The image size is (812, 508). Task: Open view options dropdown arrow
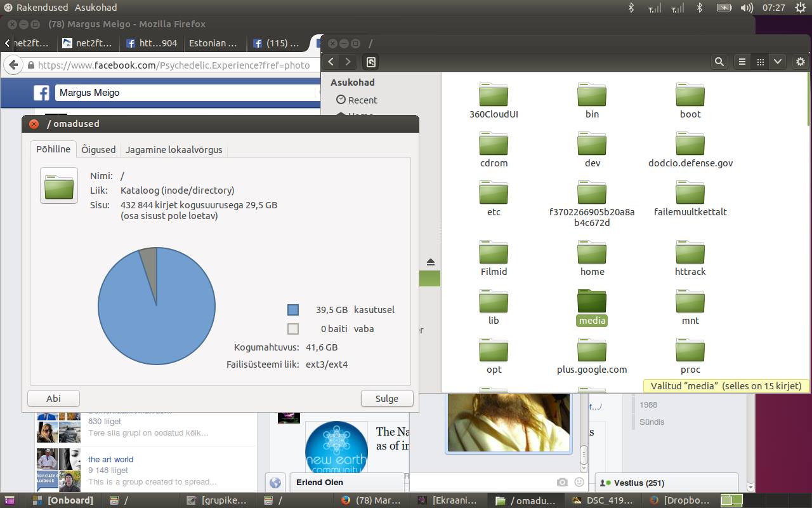[778, 62]
